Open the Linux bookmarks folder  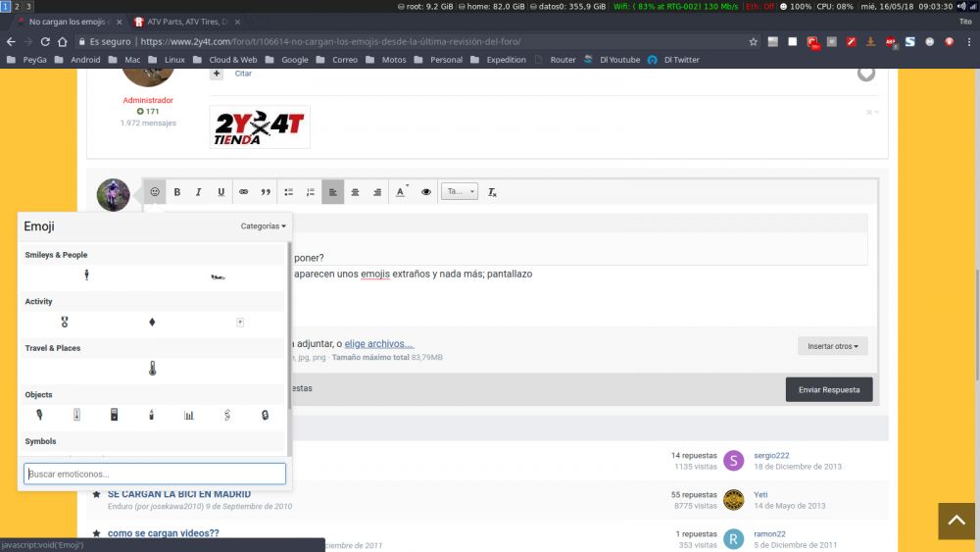click(169, 60)
